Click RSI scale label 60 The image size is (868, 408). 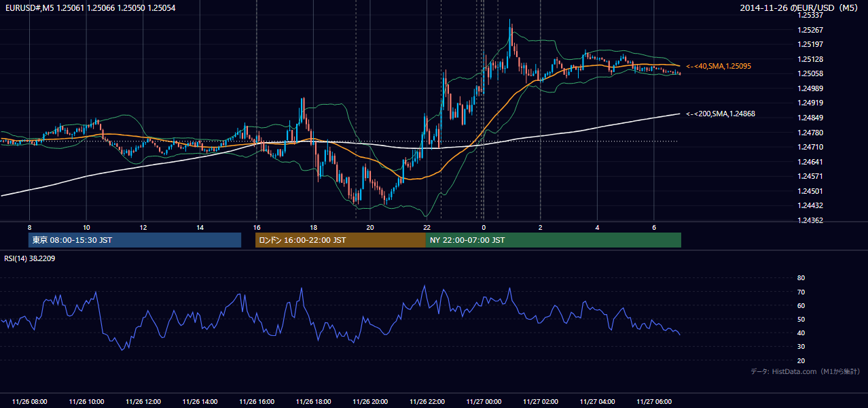pyautogui.click(x=801, y=305)
